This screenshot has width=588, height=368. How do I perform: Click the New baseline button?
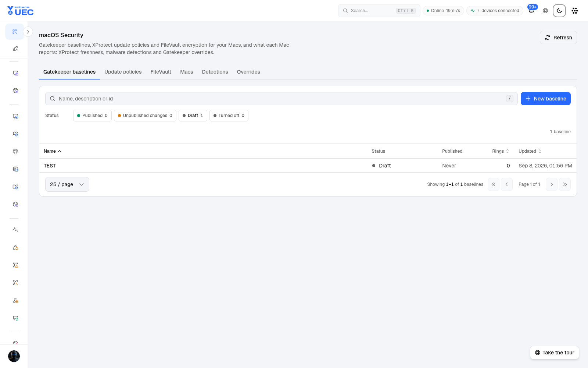coord(546,99)
